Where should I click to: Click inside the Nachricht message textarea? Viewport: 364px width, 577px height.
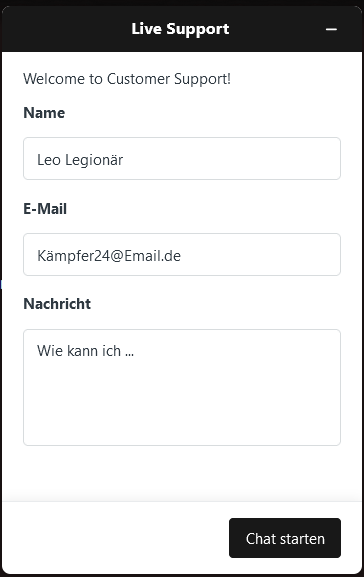pyautogui.click(x=182, y=387)
